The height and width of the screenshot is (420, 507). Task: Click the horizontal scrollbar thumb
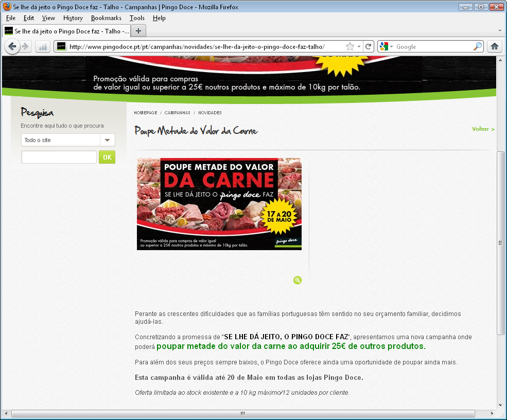tap(243, 413)
